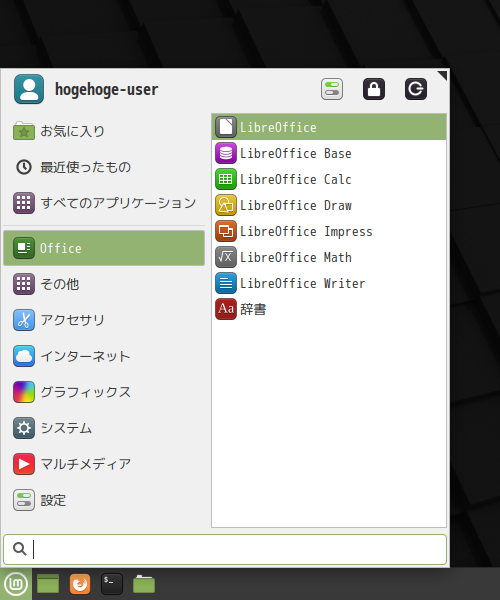Select すべてのアプリケーション category

click(x=104, y=203)
